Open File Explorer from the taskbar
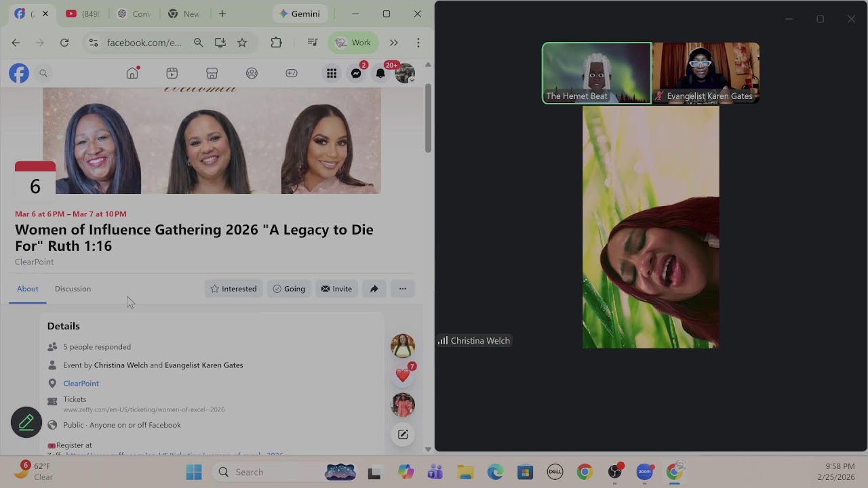868x488 pixels. [x=465, y=472]
